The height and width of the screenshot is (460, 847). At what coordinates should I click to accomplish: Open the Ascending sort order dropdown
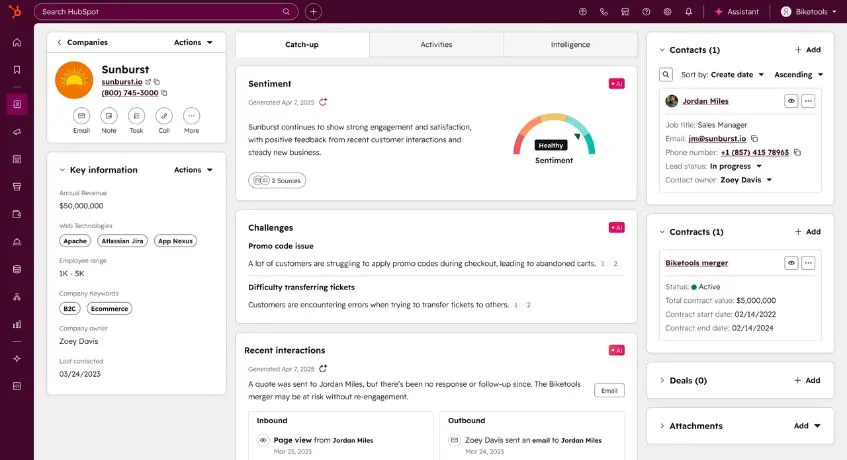tap(798, 75)
